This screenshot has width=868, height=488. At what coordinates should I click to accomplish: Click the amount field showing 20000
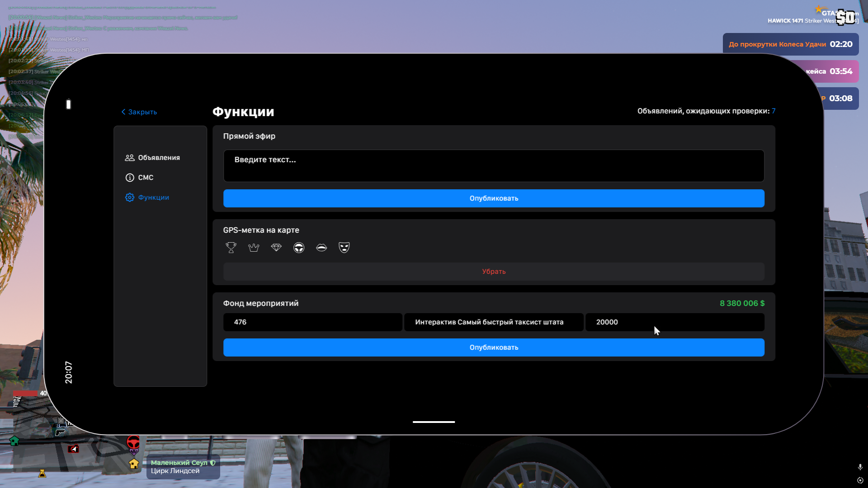(675, 322)
